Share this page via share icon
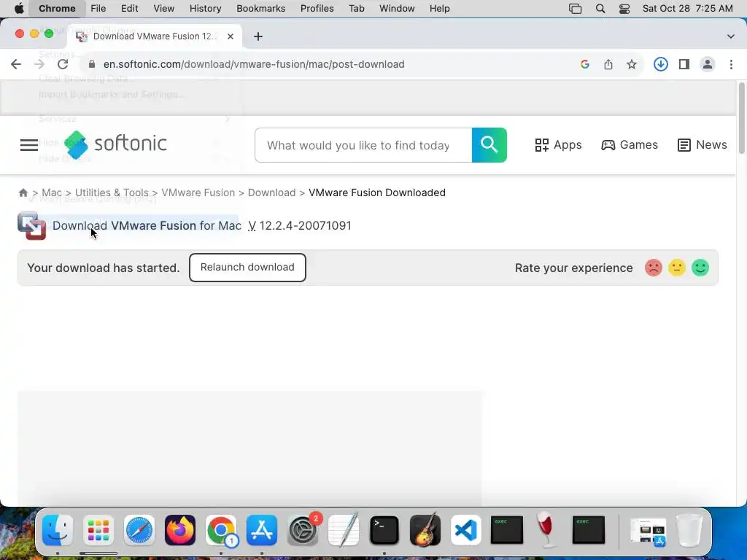 pos(608,64)
